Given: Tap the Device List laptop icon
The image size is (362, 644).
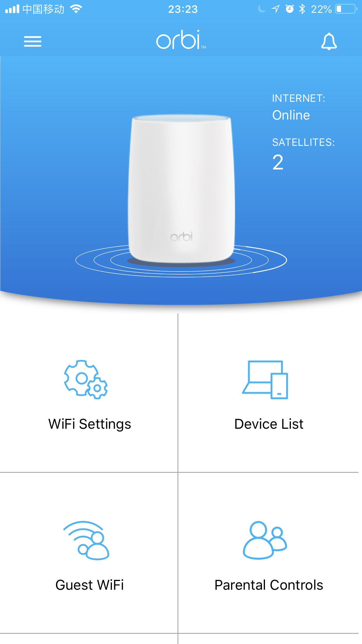Looking at the screenshot, I should click(x=265, y=380).
